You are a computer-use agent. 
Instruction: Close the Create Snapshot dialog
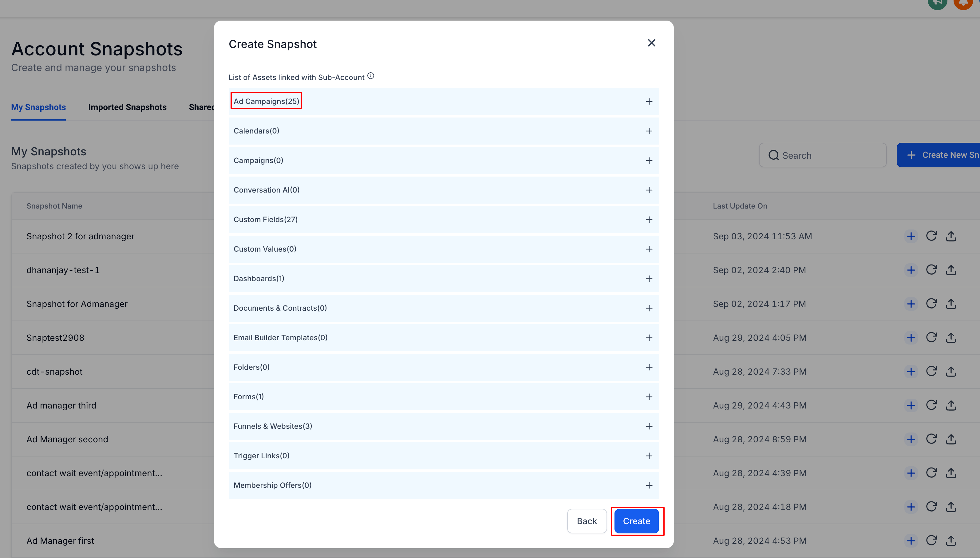point(651,43)
